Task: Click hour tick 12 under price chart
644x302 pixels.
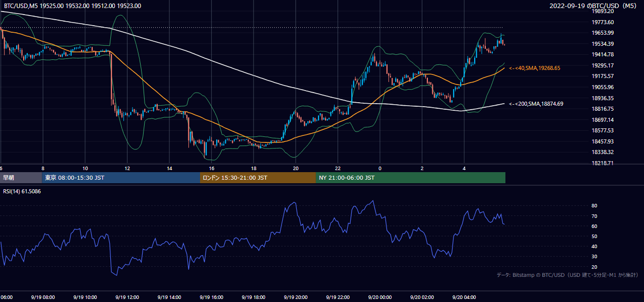Action: 127,168
